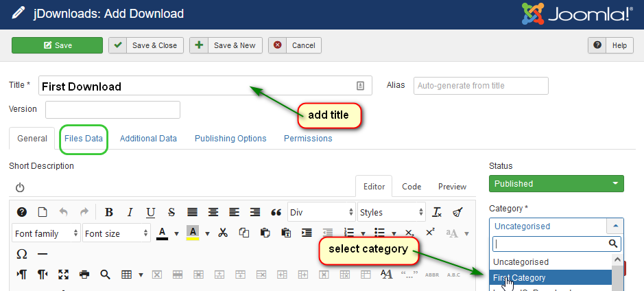The image size is (644, 291).
Task: Open Div block format dropdown
Action: tap(322, 212)
